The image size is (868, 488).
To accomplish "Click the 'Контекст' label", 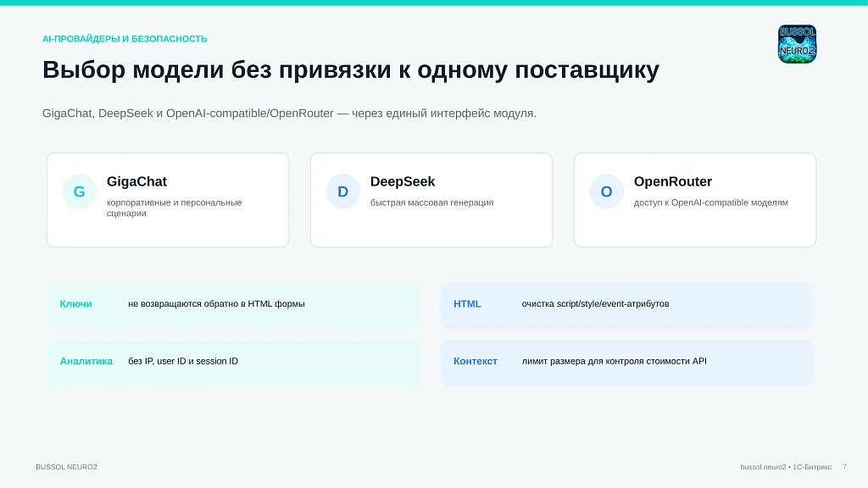I will pos(476,361).
